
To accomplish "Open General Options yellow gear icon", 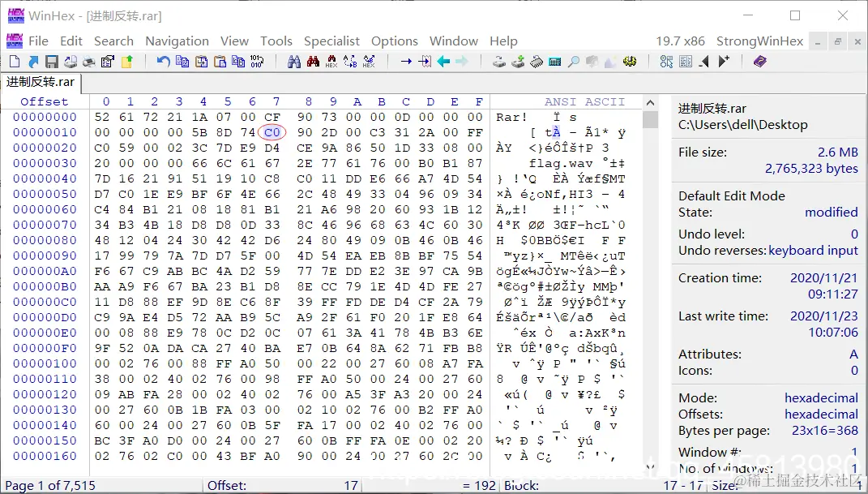I will point(630,62).
